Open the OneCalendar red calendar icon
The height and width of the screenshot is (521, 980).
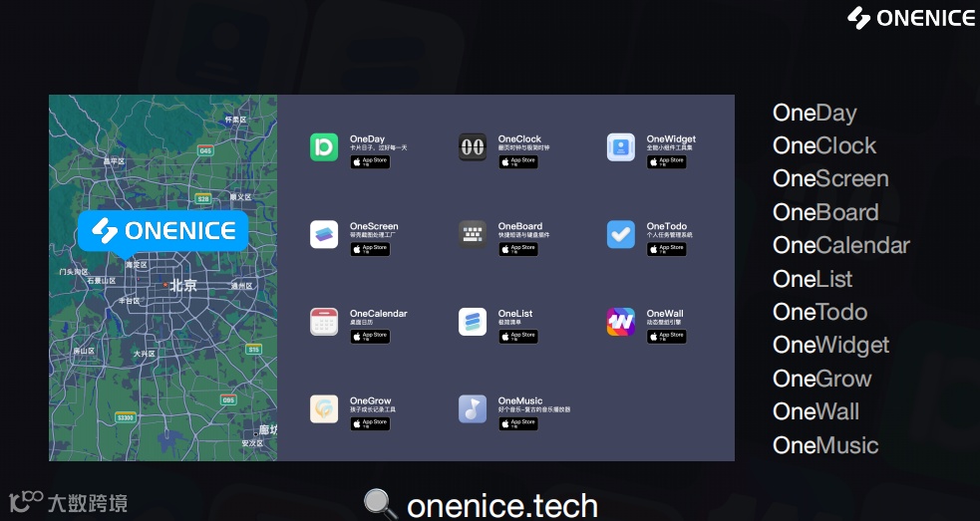(x=324, y=322)
